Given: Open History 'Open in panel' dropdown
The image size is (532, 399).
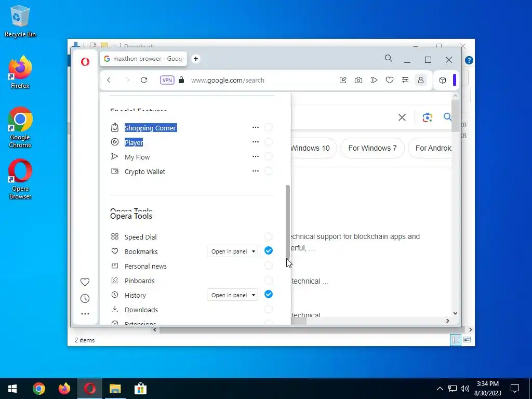Looking at the screenshot, I should pyautogui.click(x=232, y=295).
